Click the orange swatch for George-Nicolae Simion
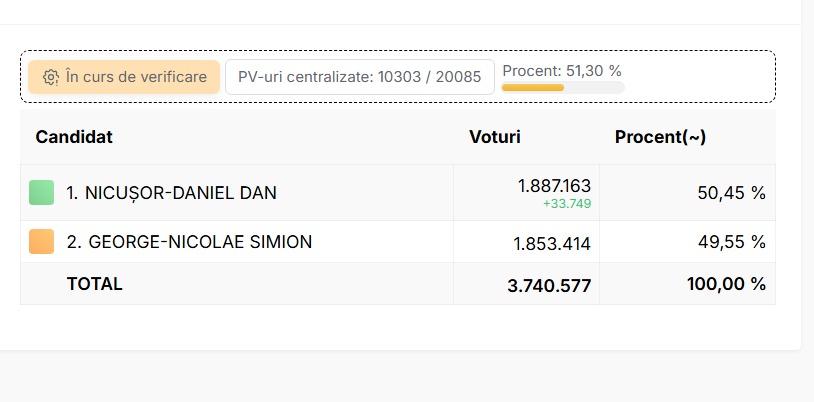814x402 pixels. click(42, 242)
